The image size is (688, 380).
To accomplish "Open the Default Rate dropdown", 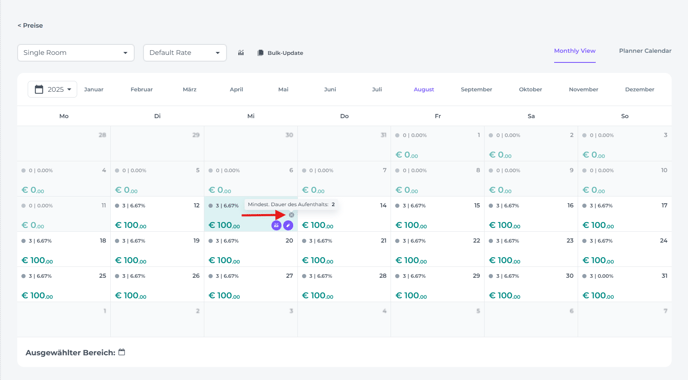I will (185, 53).
